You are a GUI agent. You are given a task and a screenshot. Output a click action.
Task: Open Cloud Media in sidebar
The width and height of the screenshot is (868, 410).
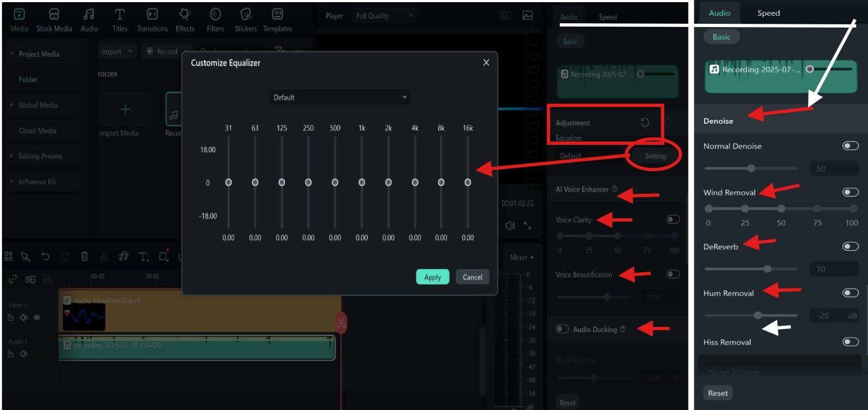click(x=37, y=130)
